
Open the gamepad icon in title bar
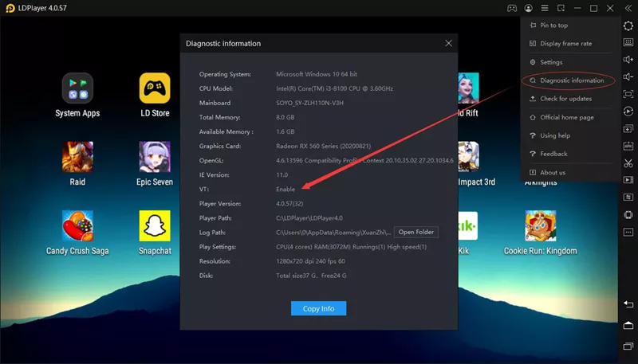click(x=512, y=8)
